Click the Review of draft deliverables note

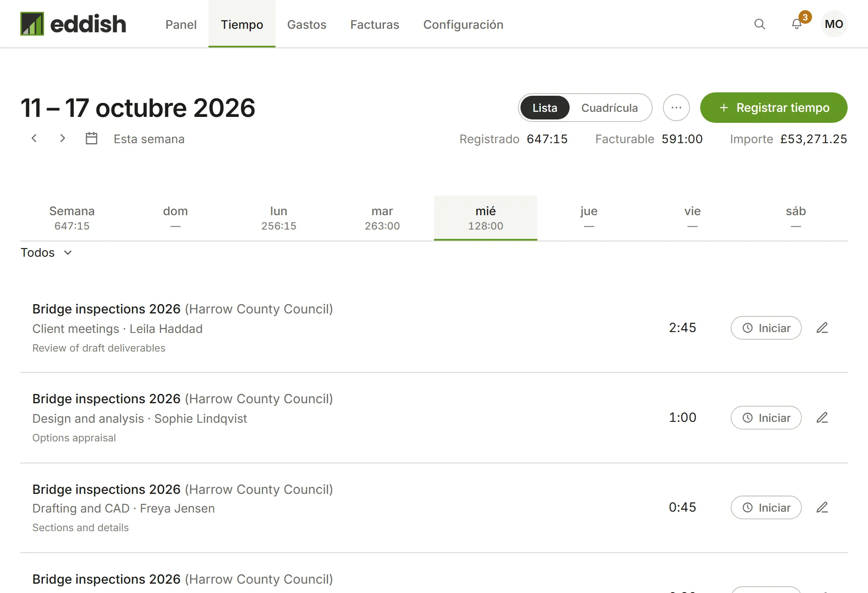coord(99,348)
